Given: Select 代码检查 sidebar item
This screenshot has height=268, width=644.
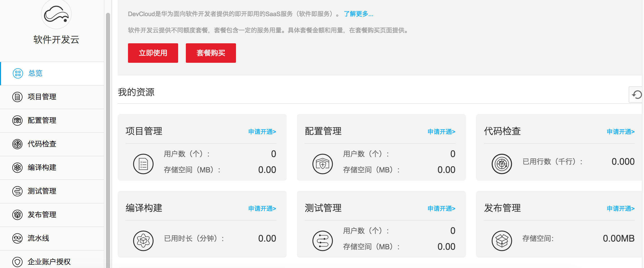Looking at the screenshot, I should pos(52,144).
